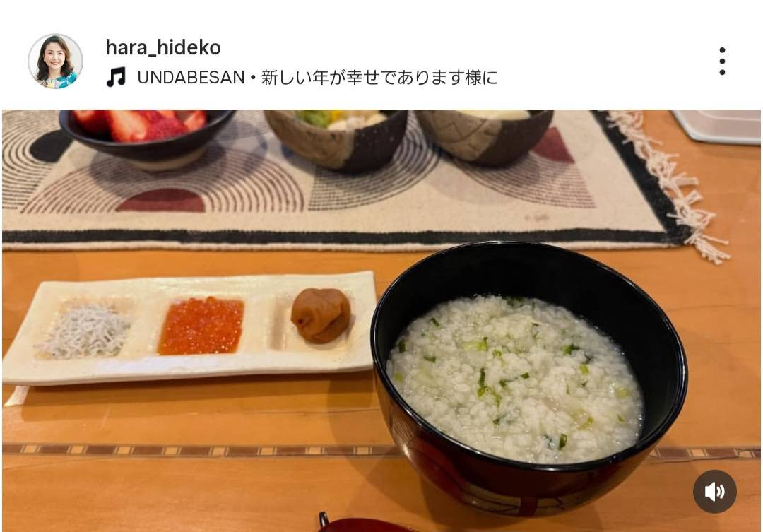Open the hara_hideko username link
Image resolution: width=763 pixels, height=532 pixels.
click(163, 48)
